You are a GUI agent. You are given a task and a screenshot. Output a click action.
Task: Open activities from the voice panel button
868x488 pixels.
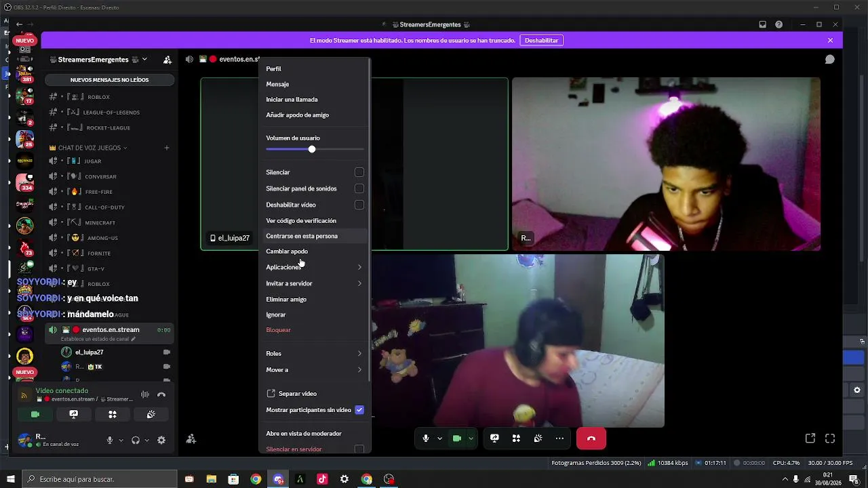(x=113, y=414)
